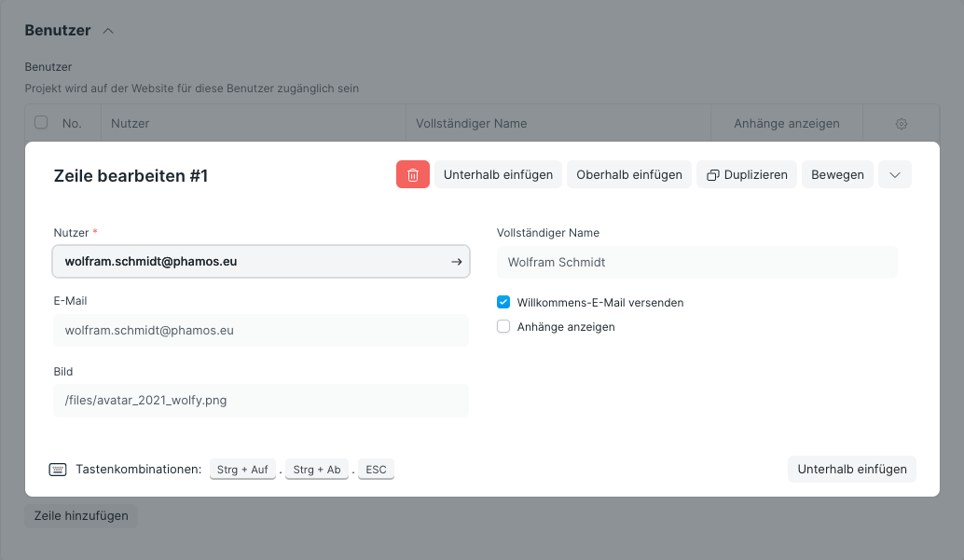The width and height of the screenshot is (964, 560).
Task: Click the red trash delete row icon
Action: click(x=412, y=175)
